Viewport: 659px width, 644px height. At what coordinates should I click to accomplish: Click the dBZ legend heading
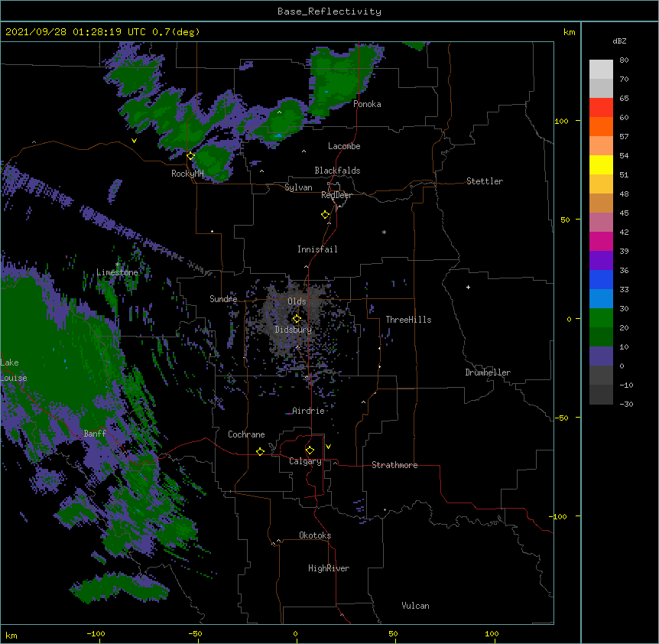coord(619,41)
